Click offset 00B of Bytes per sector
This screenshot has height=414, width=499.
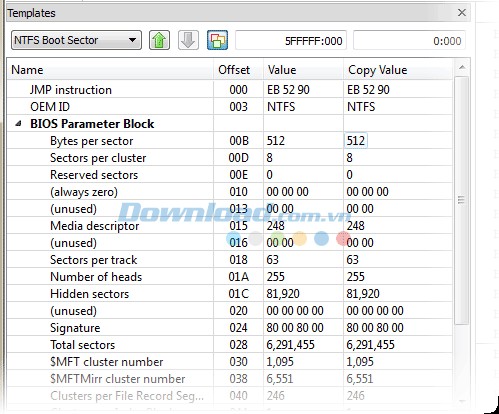click(x=239, y=141)
